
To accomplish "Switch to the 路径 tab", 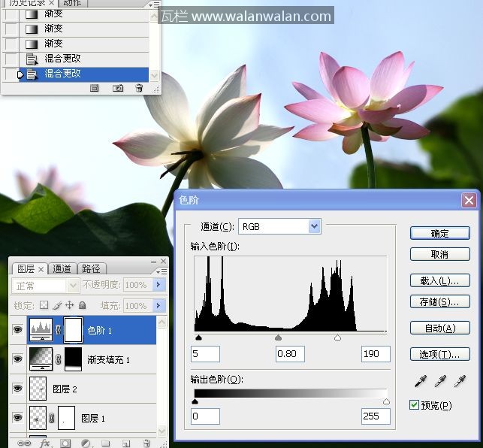I will click(x=91, y=268).
